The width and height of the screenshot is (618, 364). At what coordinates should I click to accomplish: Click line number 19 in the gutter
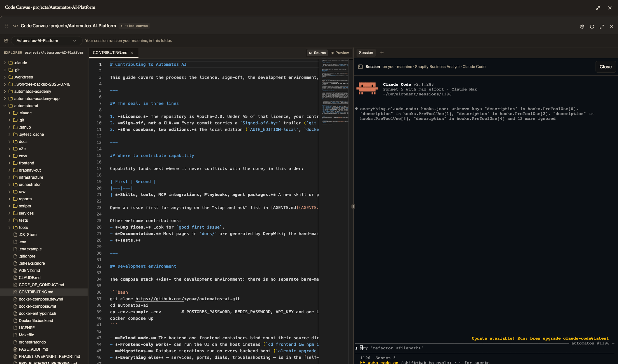pyautogui.click(x=99, y=182)
